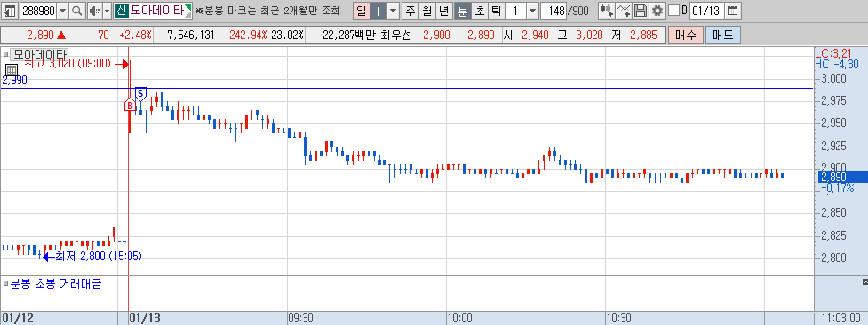
Task: Click the 22,287백만 trading value
Action: click(348, 35)
